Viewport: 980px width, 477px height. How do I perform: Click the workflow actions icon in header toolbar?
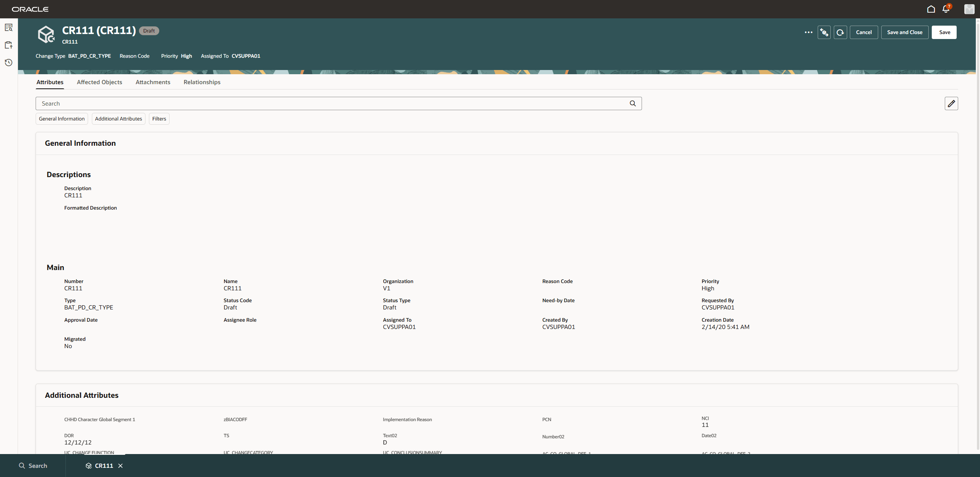click(824, 32)
